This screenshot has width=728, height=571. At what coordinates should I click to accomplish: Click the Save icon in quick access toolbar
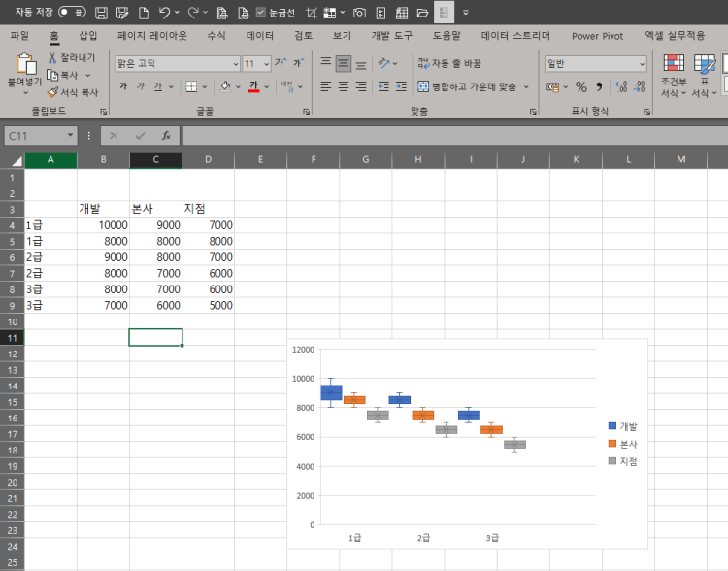101,13
